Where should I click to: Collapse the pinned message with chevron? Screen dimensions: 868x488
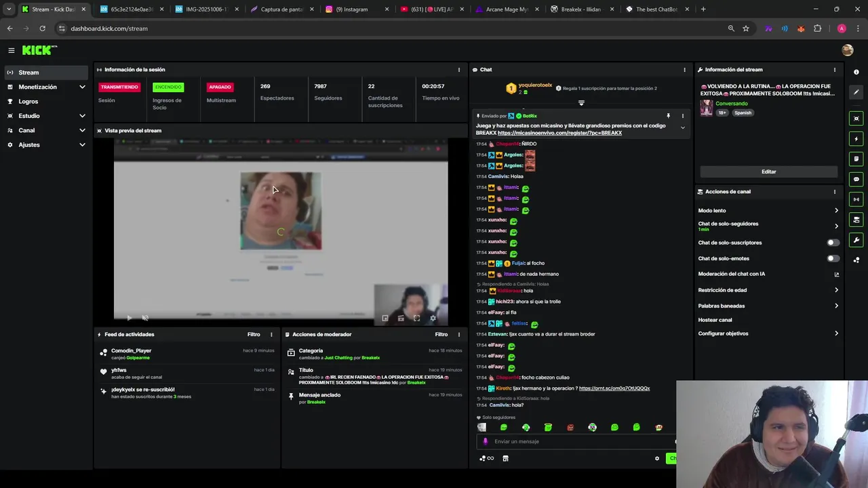point(683,128)
